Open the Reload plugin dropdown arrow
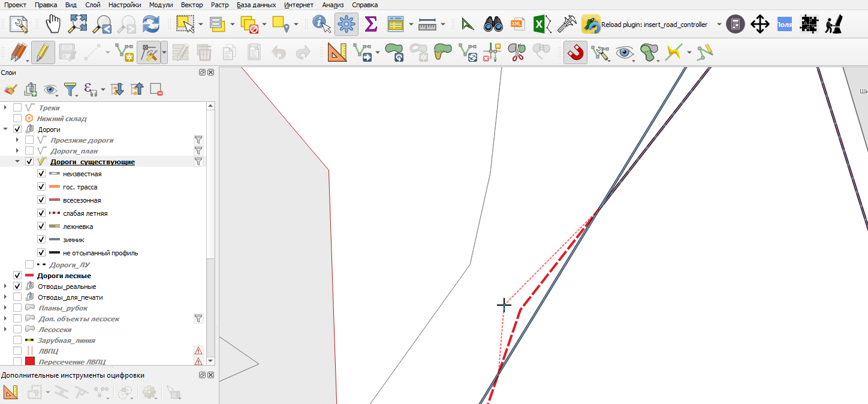 coord(719,25)
